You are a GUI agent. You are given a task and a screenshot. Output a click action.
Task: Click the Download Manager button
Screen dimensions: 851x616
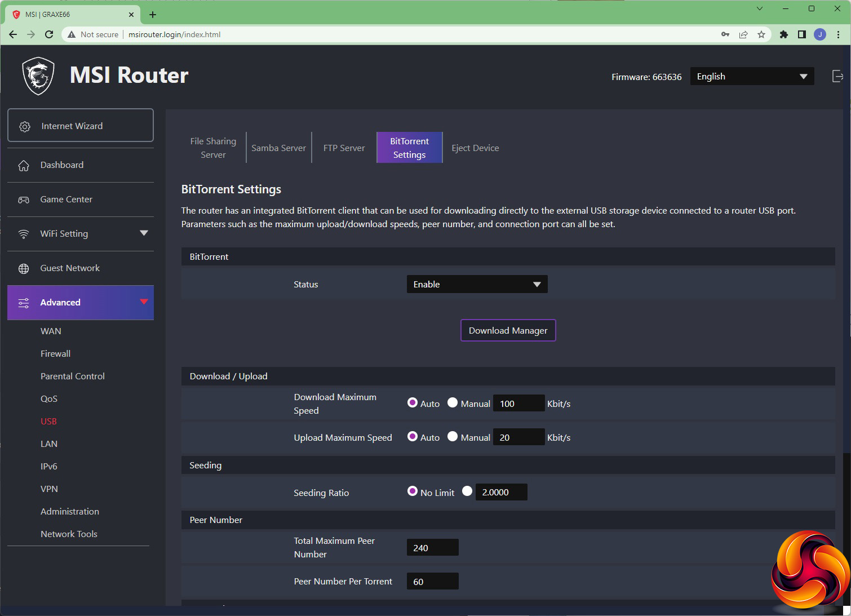508,330
